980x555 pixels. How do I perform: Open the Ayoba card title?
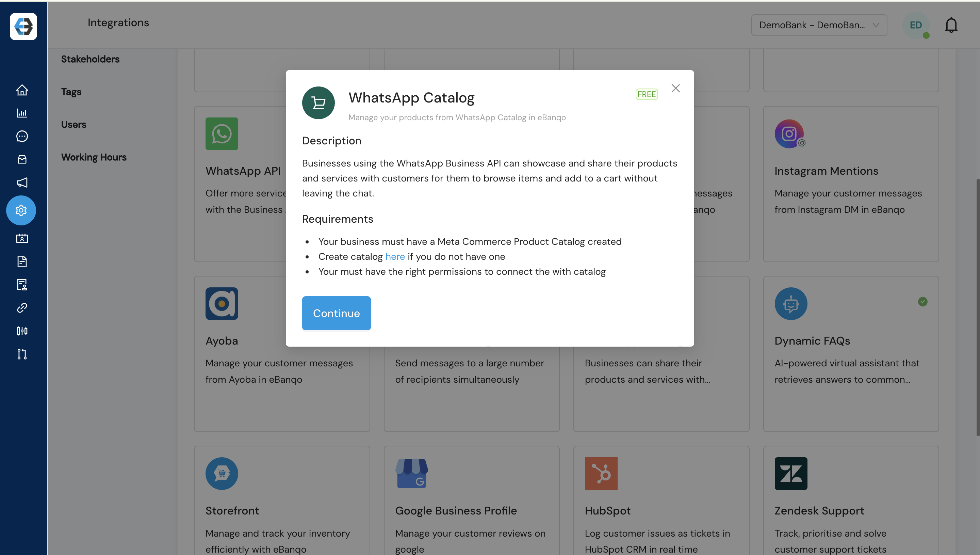point(222,341)
